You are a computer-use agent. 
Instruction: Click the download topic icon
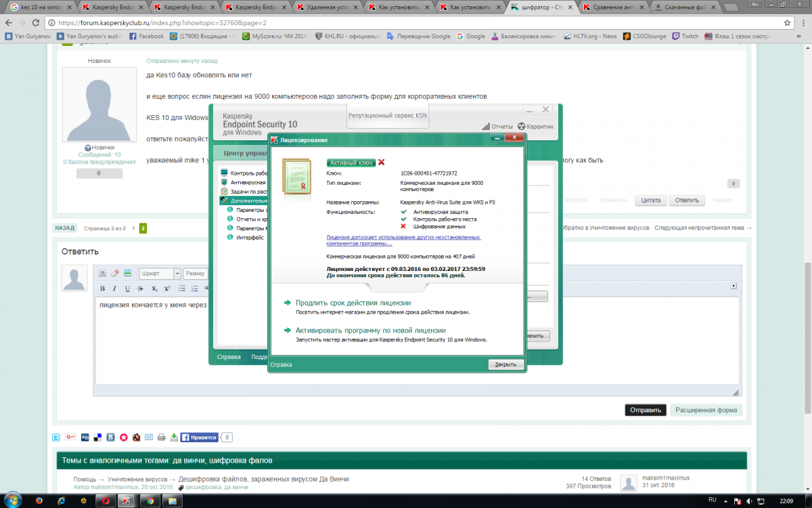point(175,438)
